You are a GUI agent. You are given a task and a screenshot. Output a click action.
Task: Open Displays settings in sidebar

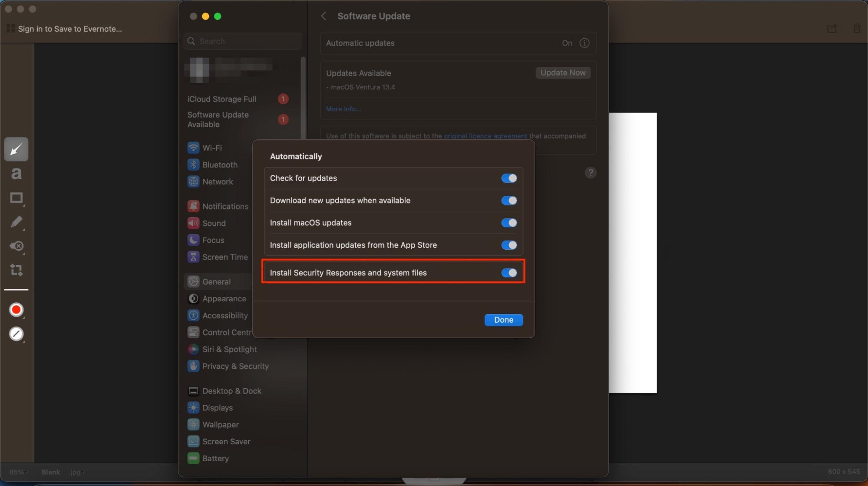click(210, 408)
